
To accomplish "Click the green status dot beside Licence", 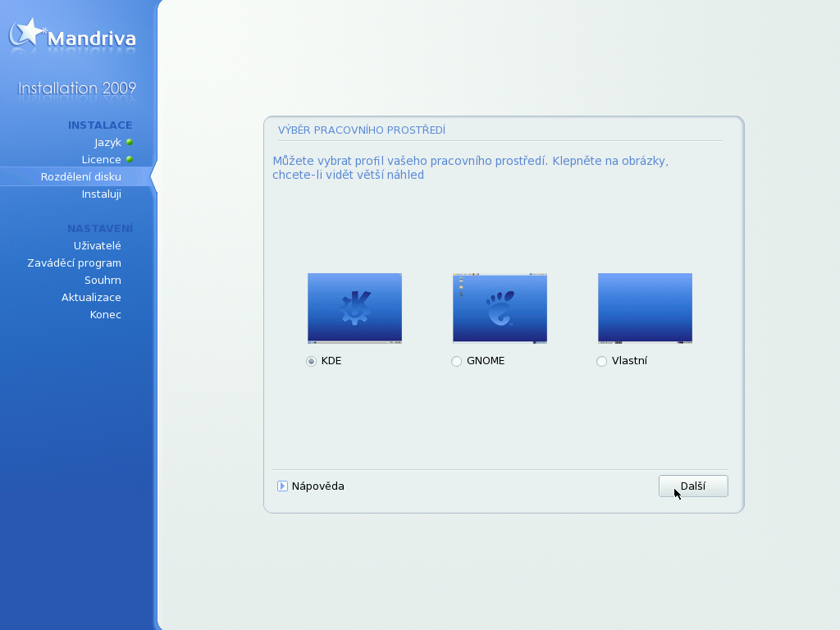I will coord(129,159).
